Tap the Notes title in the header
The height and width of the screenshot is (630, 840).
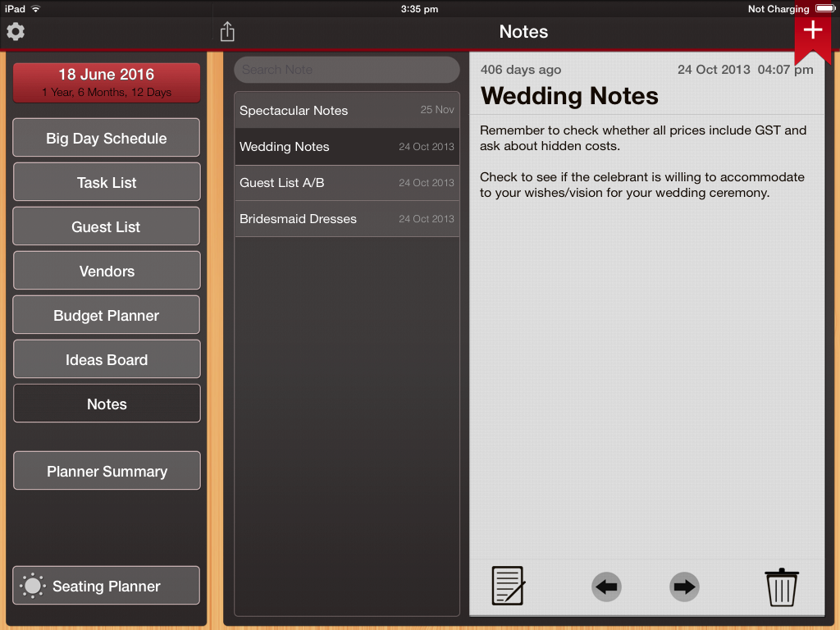523,32
